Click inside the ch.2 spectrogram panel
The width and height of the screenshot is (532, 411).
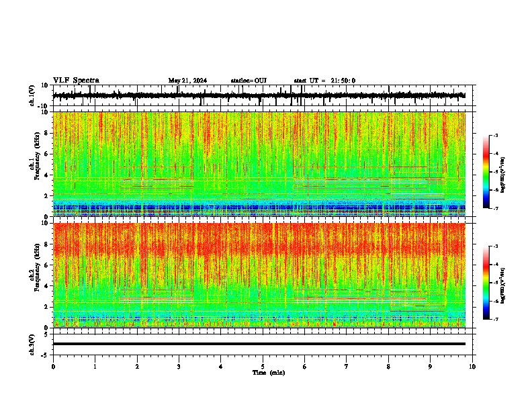[x=259, y=275]
